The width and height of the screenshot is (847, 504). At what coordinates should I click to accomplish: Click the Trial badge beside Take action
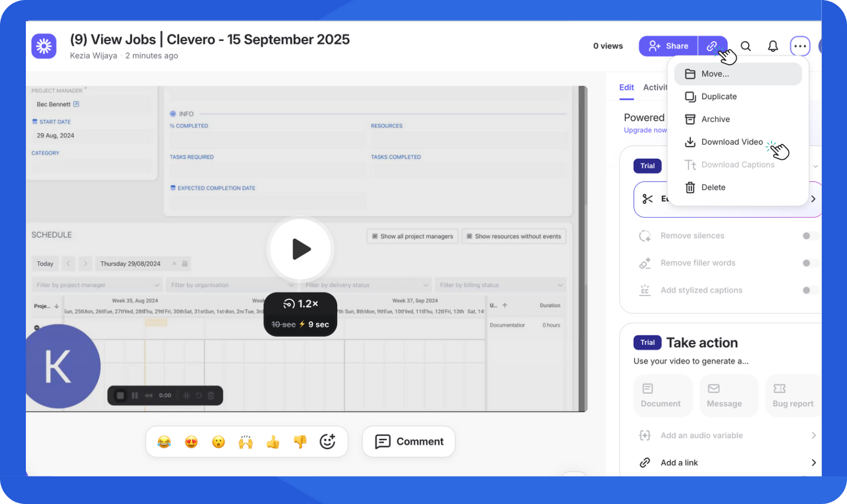[x=647, y=343]
